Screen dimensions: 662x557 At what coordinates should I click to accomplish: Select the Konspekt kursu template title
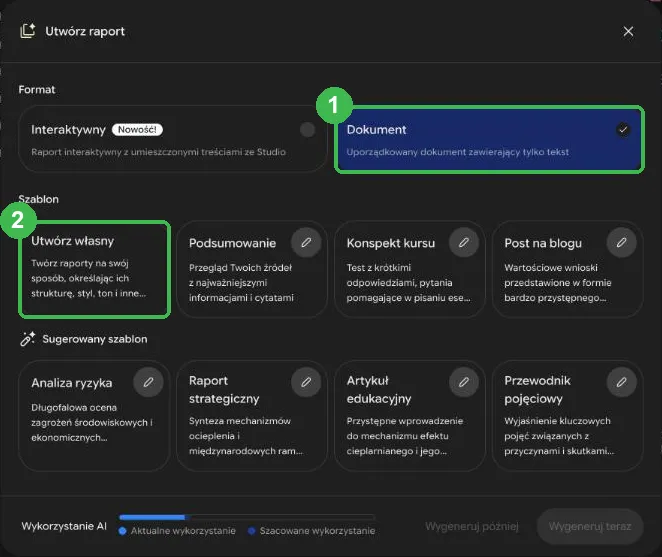391,243
